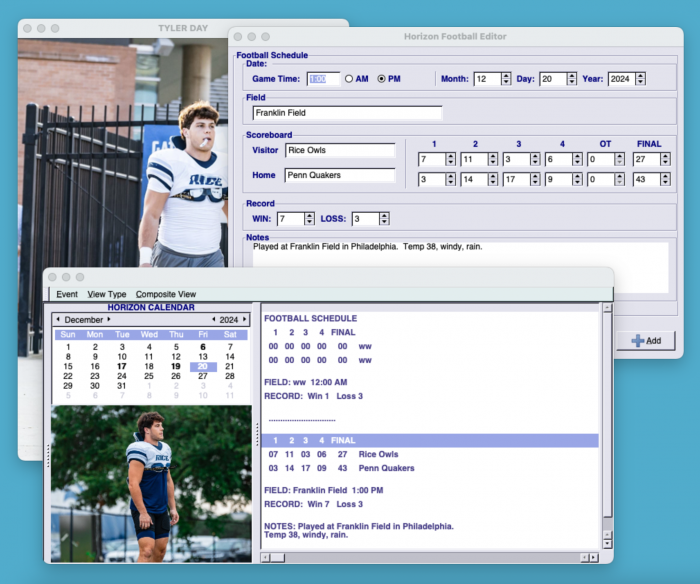This screenshot has width=700, height=584.
Task: Advance calendar to next month
Action: pyautogui.click(x=109, y=320)
